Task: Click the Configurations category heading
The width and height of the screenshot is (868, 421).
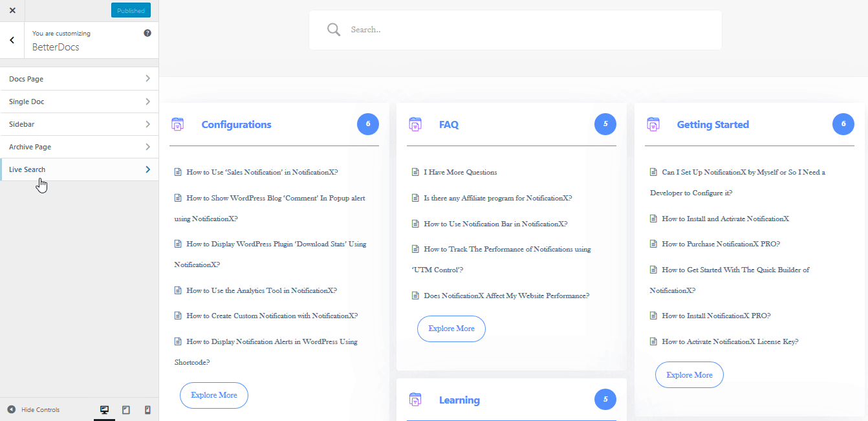Action: [237, 125]
